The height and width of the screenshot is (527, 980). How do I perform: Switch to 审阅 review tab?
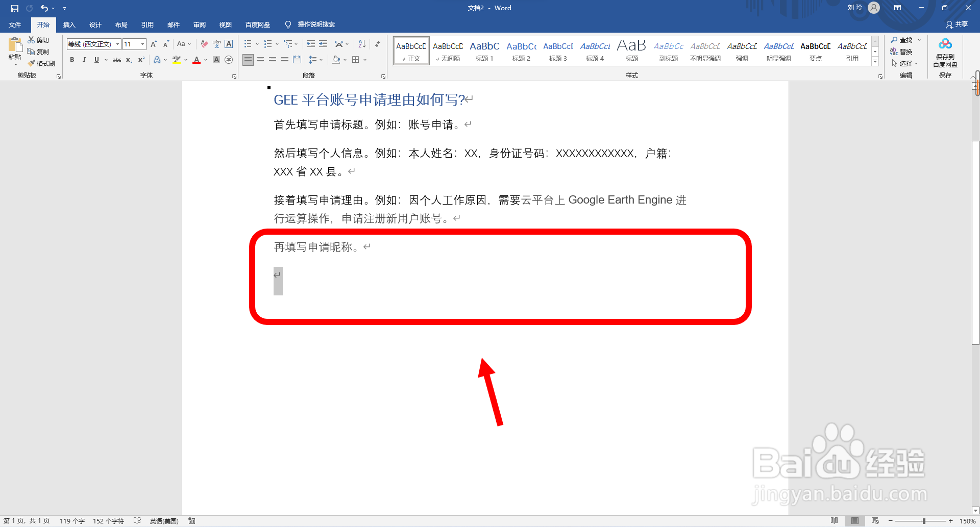[199, 24]
